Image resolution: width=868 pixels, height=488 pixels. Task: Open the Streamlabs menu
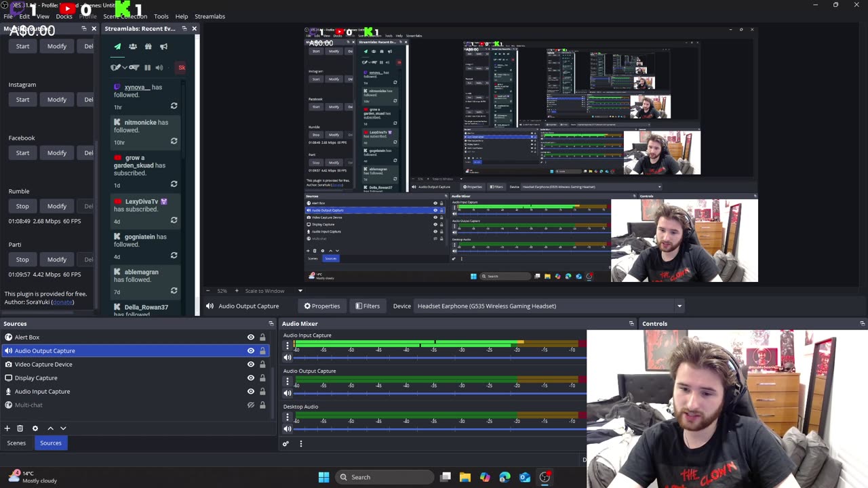(210, 16)
